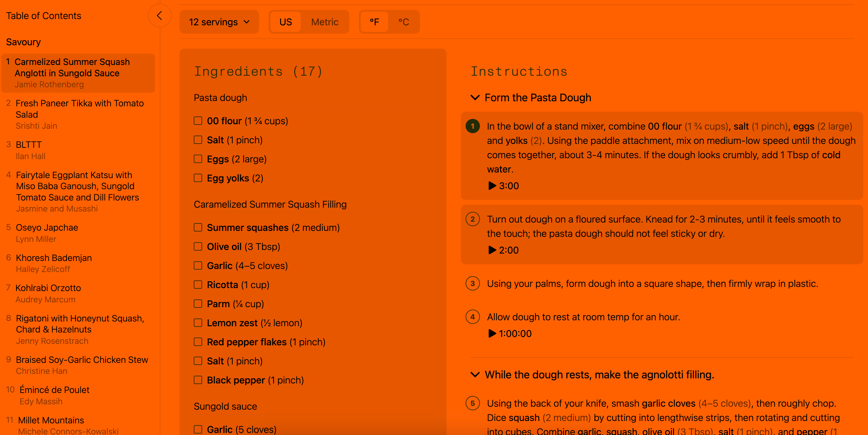Switch temperature to °C
The height and width of the screenshot is (435, 868).
(403, 22)
